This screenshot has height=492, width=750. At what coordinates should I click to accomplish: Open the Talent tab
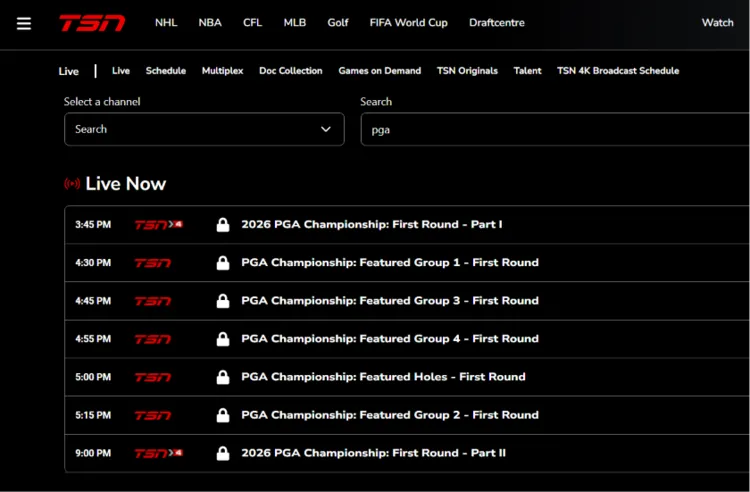click(x=527, y=71)
